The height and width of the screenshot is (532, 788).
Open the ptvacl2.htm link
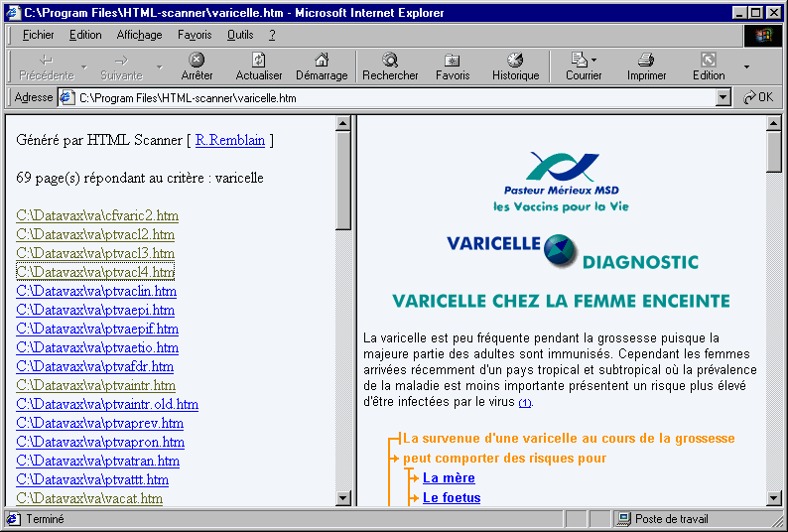coord(95,234)
